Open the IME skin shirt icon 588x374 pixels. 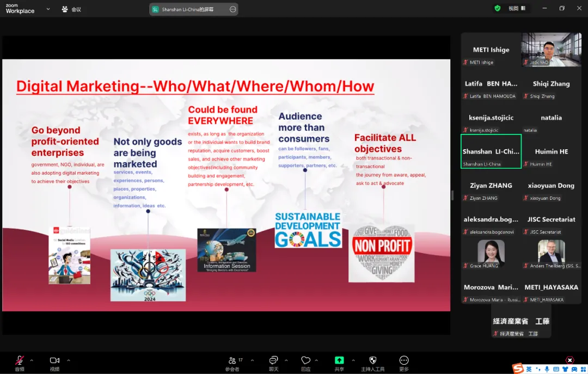pos(565,369)
